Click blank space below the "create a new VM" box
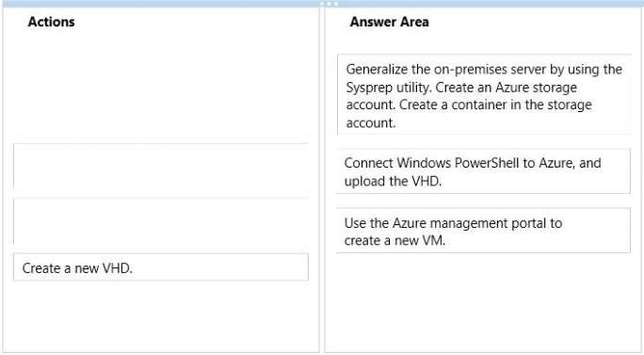 (x=483, y=302)
